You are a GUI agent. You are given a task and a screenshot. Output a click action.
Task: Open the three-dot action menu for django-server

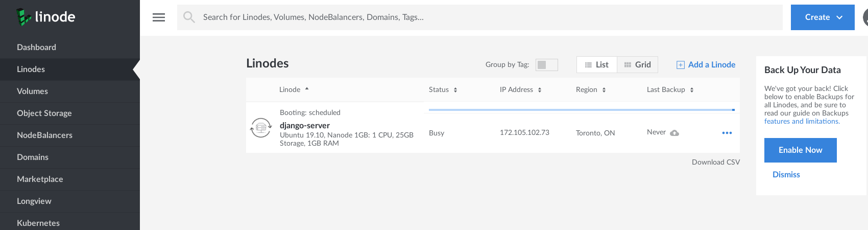click(x=727, y=133)
